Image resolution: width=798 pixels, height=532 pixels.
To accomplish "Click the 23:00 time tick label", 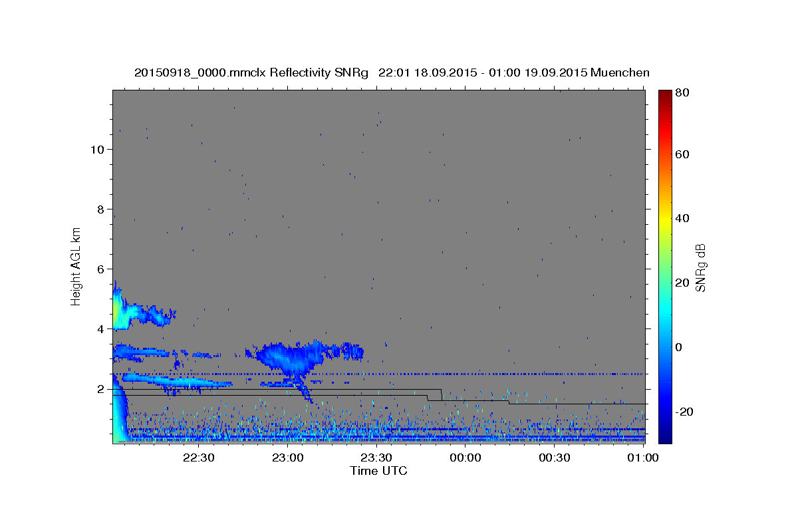I will pos(288,458).
